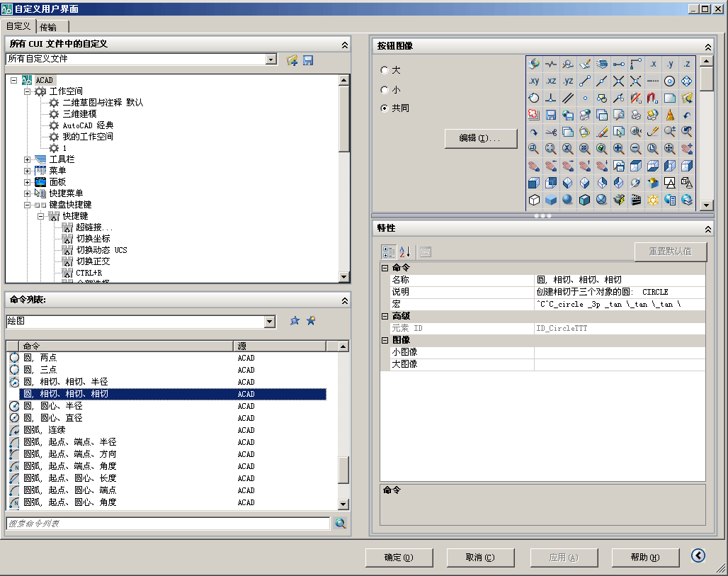Pick the red magnet snap-settings image
Image resolution: width=728 pixels, height=576 pixels.
click(652, 98)
